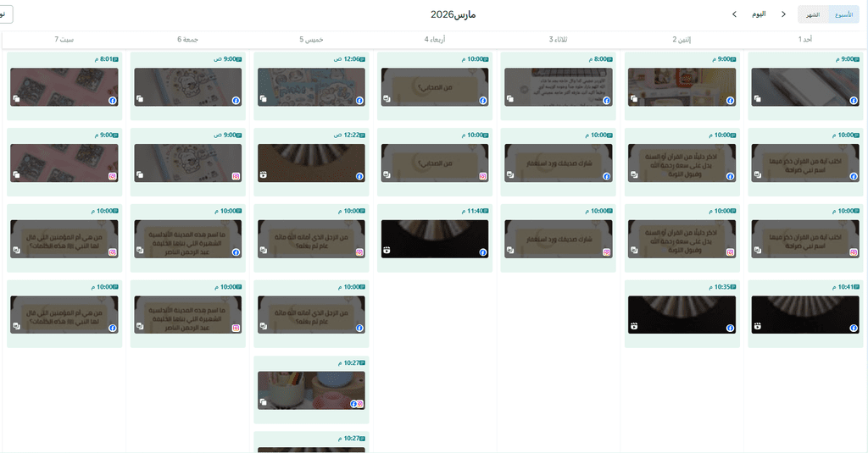
Task: Click the أربعاء 4 day header
Action: point(435,39)
